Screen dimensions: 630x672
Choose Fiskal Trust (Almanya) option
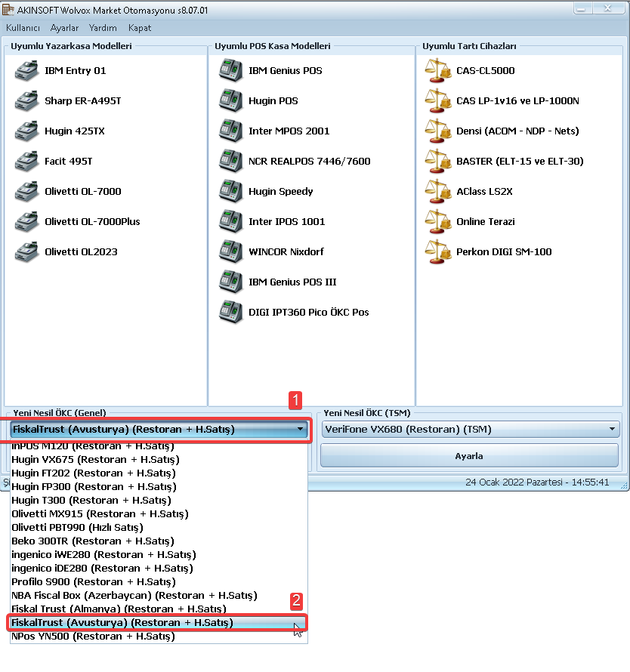click(x=159, y=609)
